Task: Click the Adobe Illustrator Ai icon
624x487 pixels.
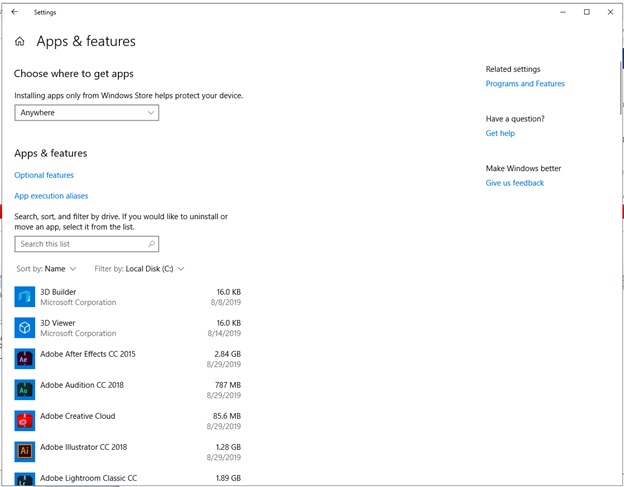Action: point(25,452)
